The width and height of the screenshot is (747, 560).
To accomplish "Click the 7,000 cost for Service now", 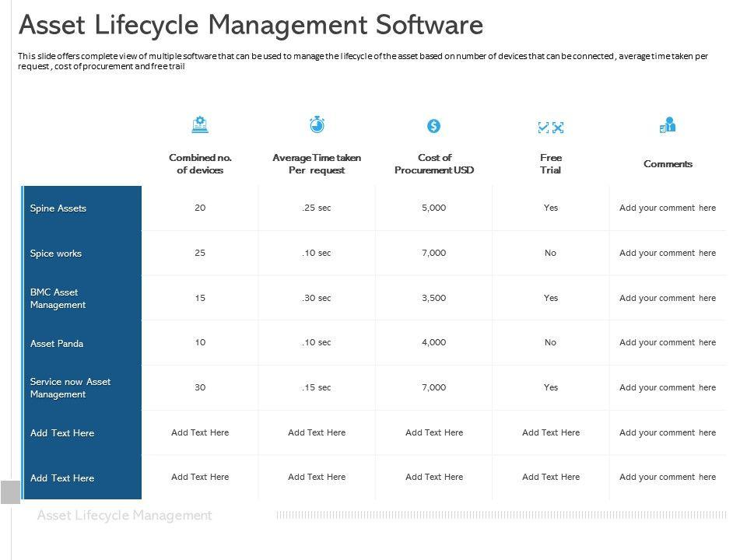I will click(x=434, y=387).
